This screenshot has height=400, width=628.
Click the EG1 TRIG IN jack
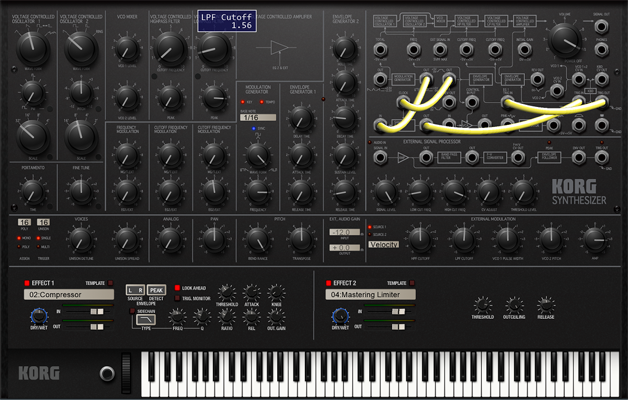[x=507, y=103]
